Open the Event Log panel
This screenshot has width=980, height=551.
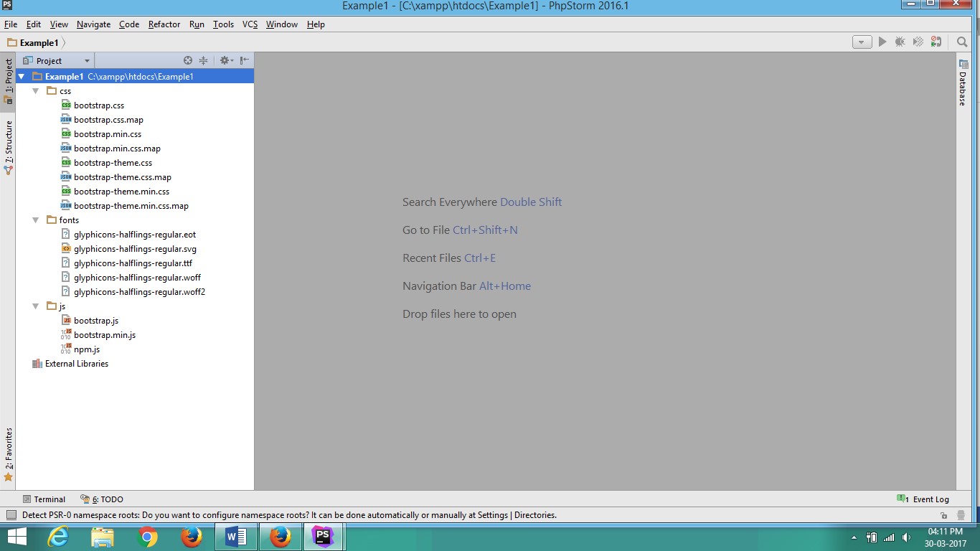923,499
